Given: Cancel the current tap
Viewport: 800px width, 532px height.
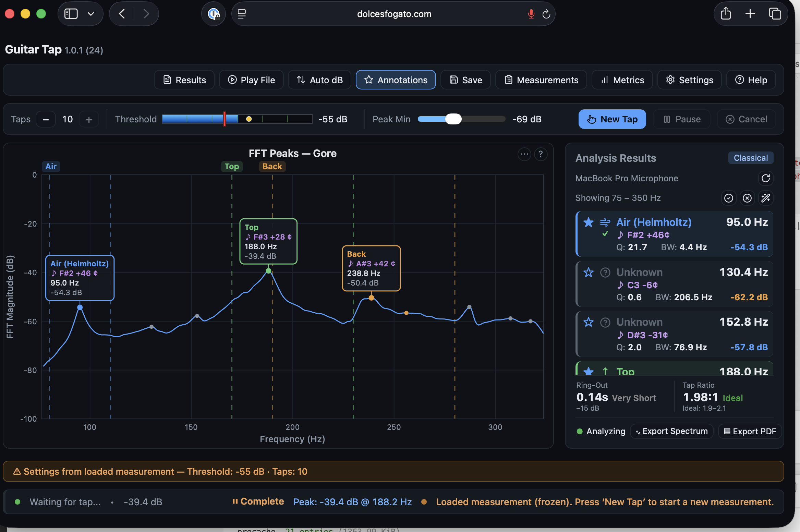Looking at the screenshot, I should coord(746,119).
